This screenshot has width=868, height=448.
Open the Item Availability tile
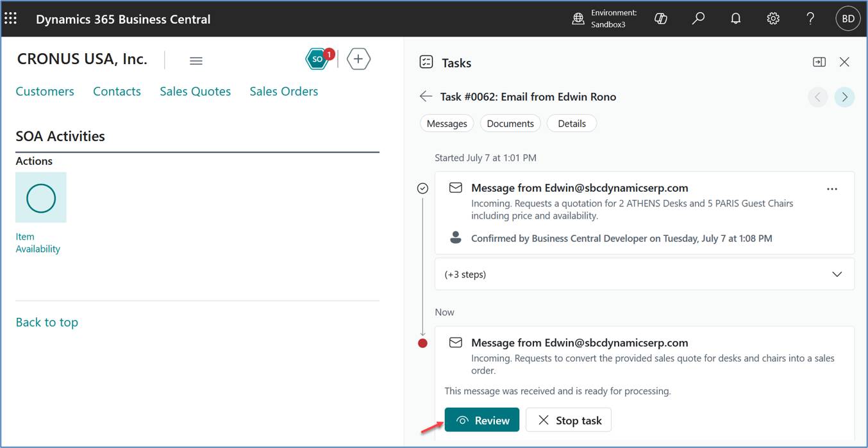(41, 197)
